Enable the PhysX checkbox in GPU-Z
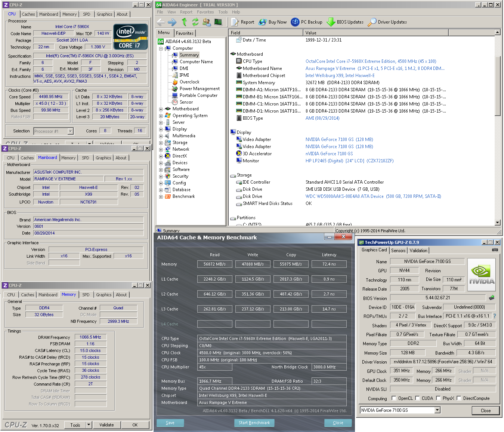The height and width of the screenshot is (432, 504). click(439, 398)
